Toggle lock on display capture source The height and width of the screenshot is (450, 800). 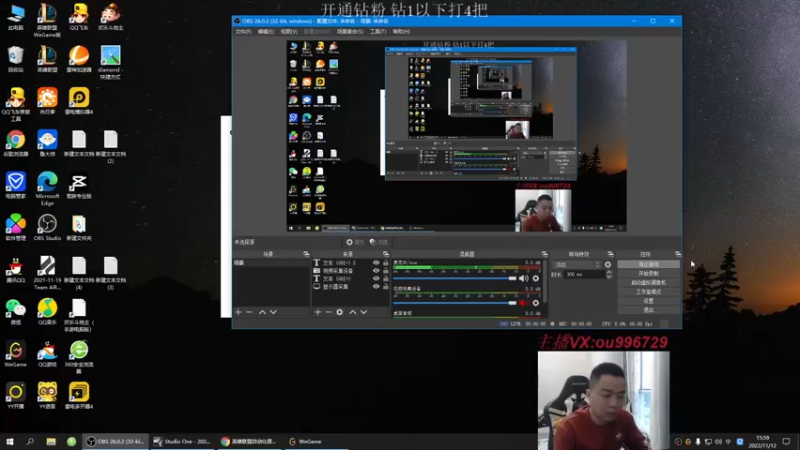[x=386, y=286]
